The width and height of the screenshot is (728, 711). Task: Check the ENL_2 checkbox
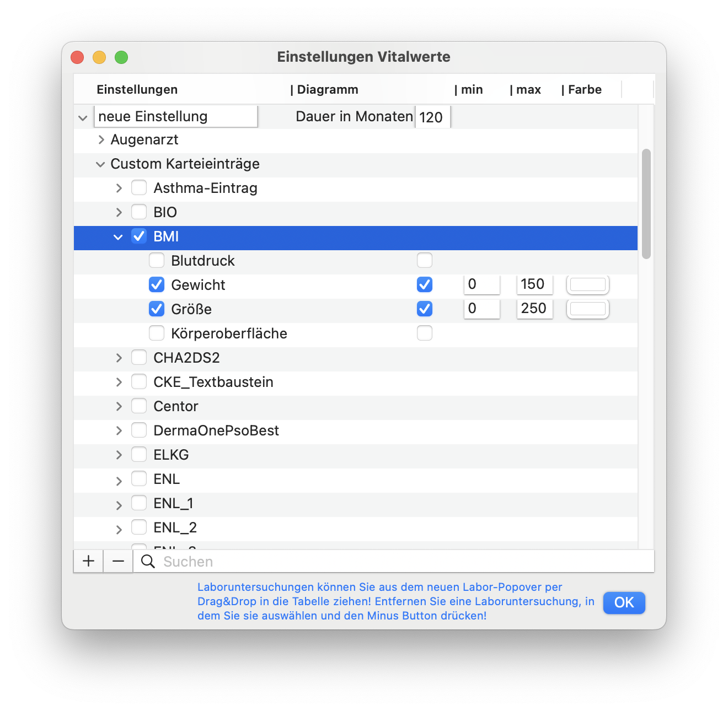[x=139, y=527]
